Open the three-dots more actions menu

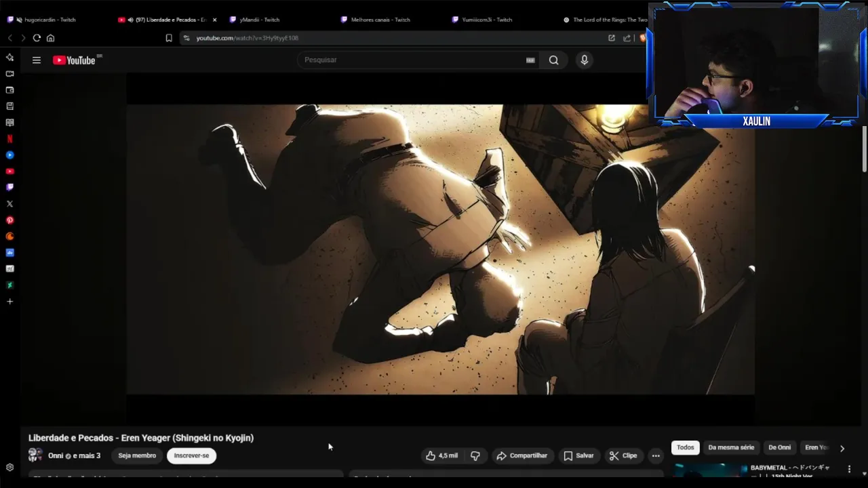[656, 455]
